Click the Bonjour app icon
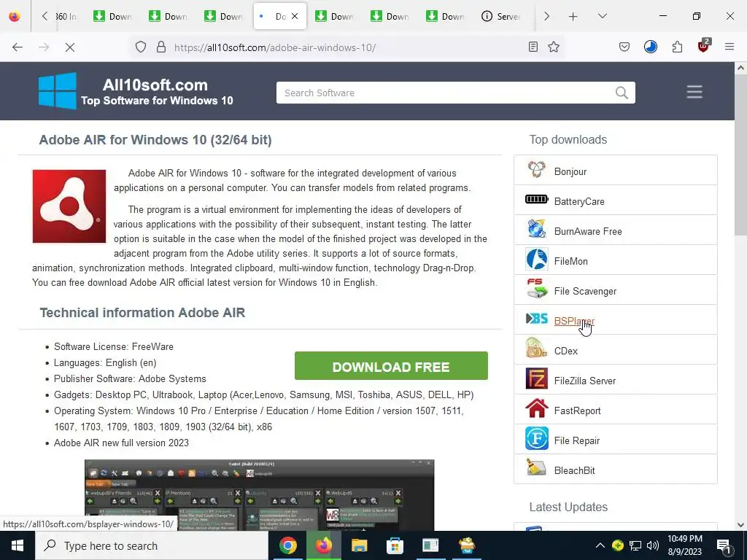This screenshot has height=560, width=747. (536, 170)
